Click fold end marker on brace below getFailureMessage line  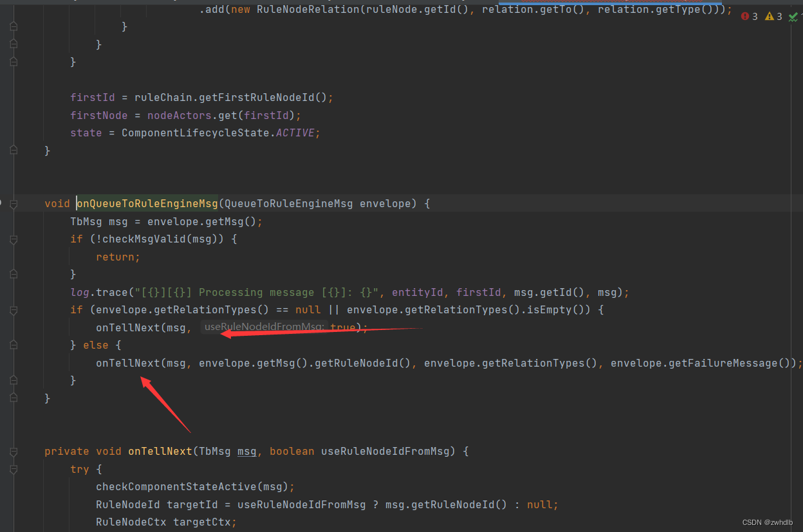(x=14, y=381)
